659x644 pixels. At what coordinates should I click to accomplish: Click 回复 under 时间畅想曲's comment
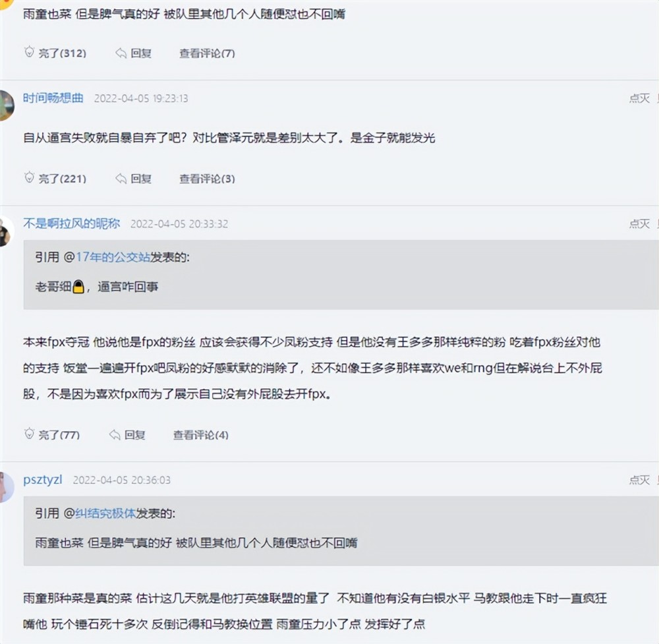tap(141, 179)
